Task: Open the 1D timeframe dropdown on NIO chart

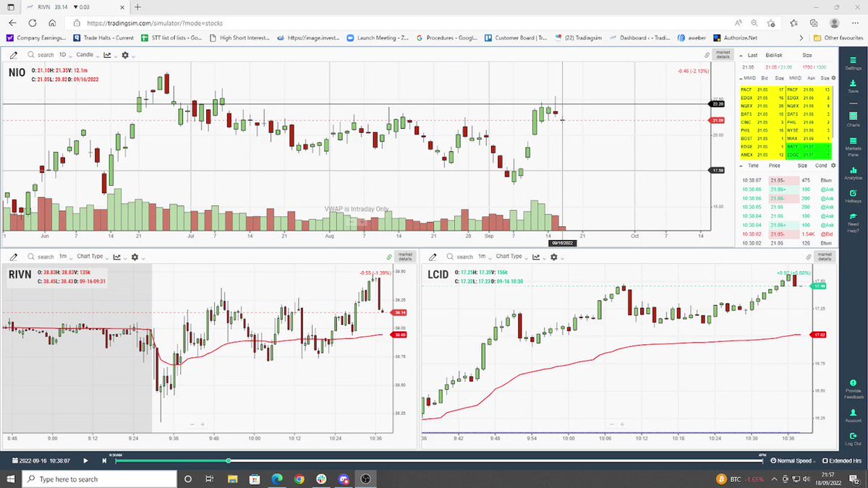Action: click(x=65, y=55)
